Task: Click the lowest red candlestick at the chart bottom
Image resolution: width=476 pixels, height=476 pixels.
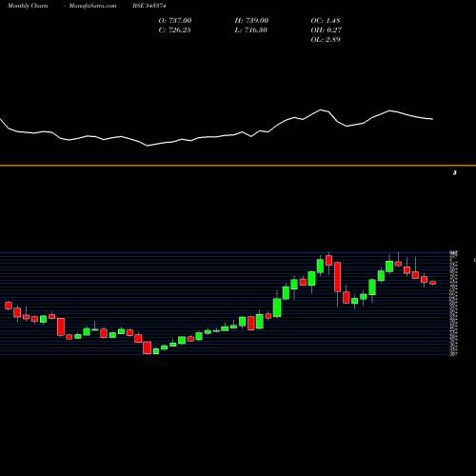Action: click(x=147, y=347)
